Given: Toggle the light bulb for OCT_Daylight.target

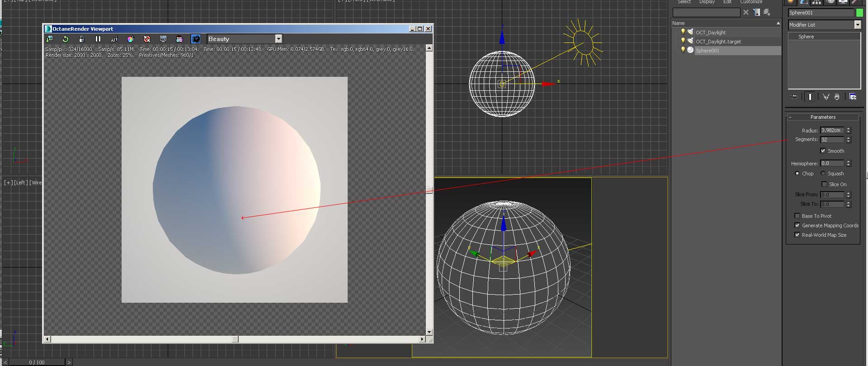Looking at the screenshot, I should click(x=683, y=41).
